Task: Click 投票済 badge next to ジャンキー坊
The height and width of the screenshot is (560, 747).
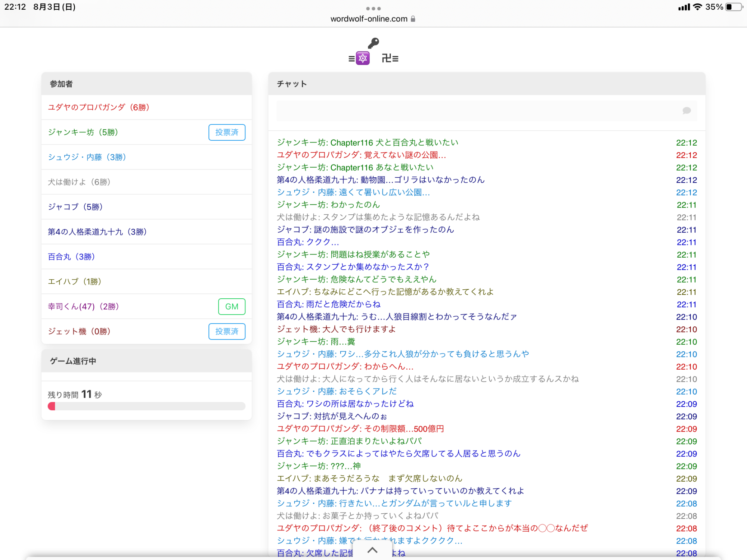Action: pyautogui.click(x=227, y=132)
